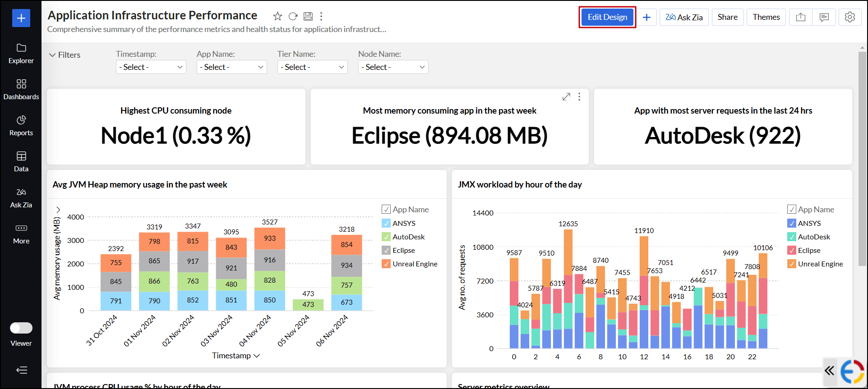Open Reports in the sidebar
Image resolution: width=868 pixels, height=389 pixels.
[x=21, y=126]
